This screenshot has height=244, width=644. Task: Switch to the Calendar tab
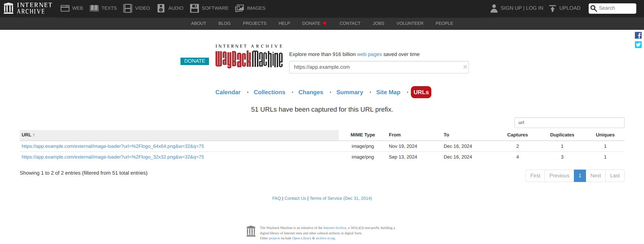(x=228, y=92)
